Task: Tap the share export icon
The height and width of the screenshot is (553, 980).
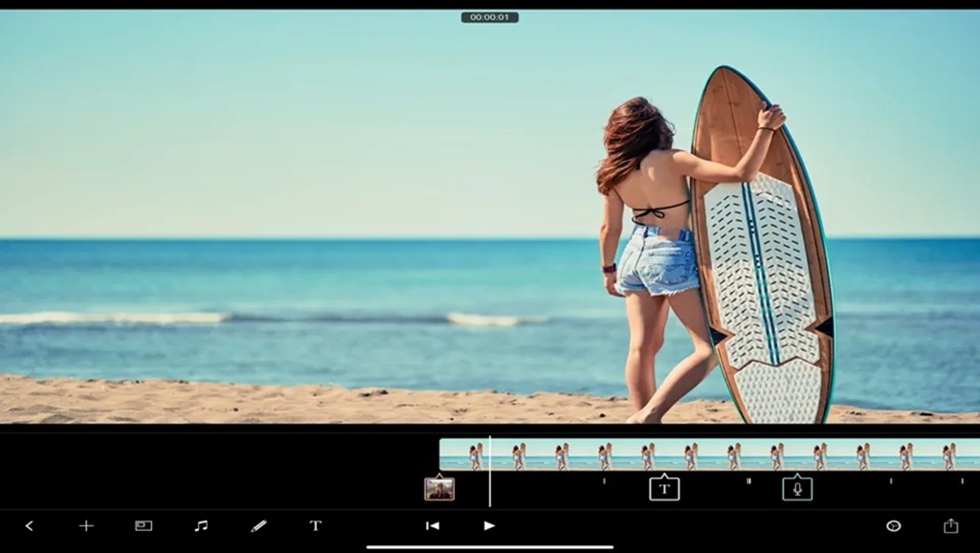Action: click(x=950, y=525)
